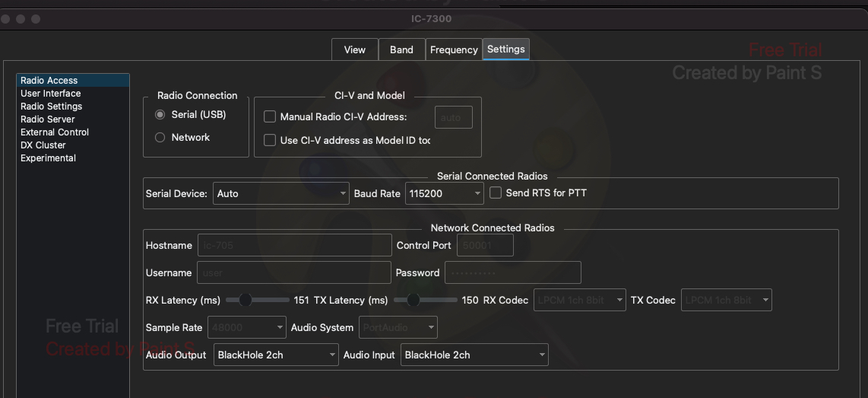Enable Manual Radio CI-V Address checkbox
The width and height of the screenshot is (868, 398).
270,116
